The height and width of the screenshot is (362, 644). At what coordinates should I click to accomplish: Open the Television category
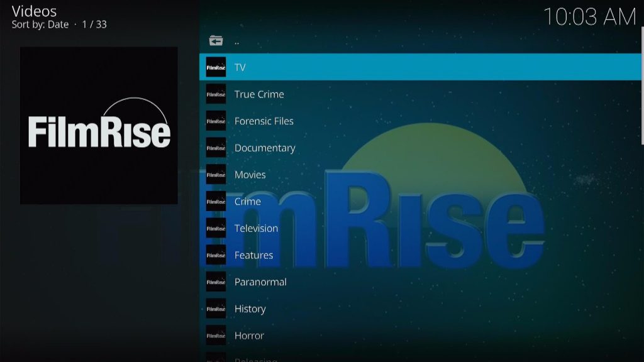point(420,228)
